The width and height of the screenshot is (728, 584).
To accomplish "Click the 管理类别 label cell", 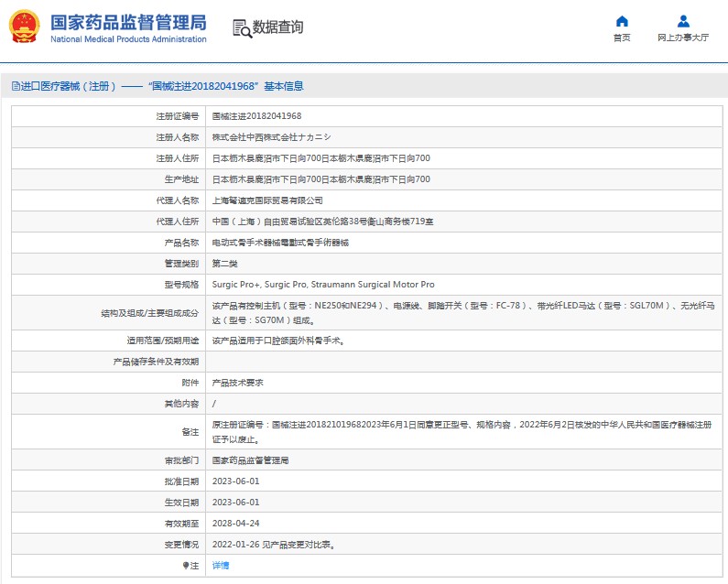I will pos(109,264).
